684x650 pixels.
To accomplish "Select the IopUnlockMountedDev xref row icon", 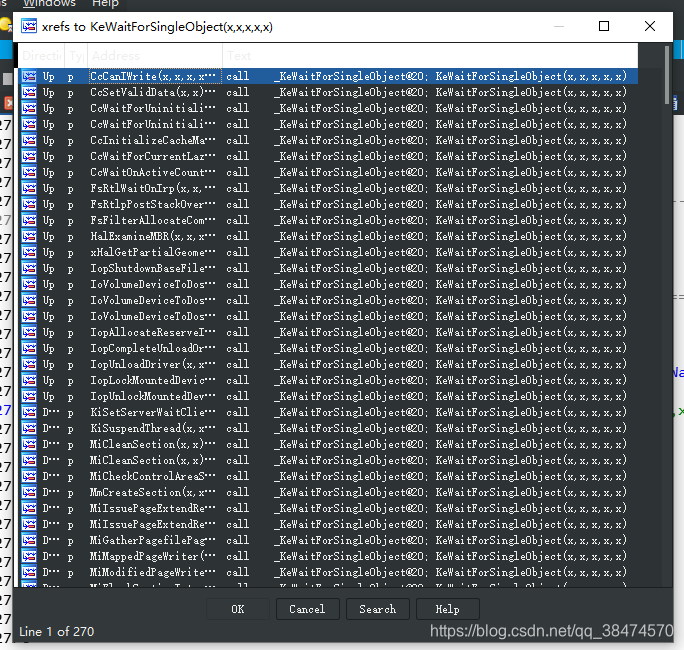I will [x=29, y=396].
